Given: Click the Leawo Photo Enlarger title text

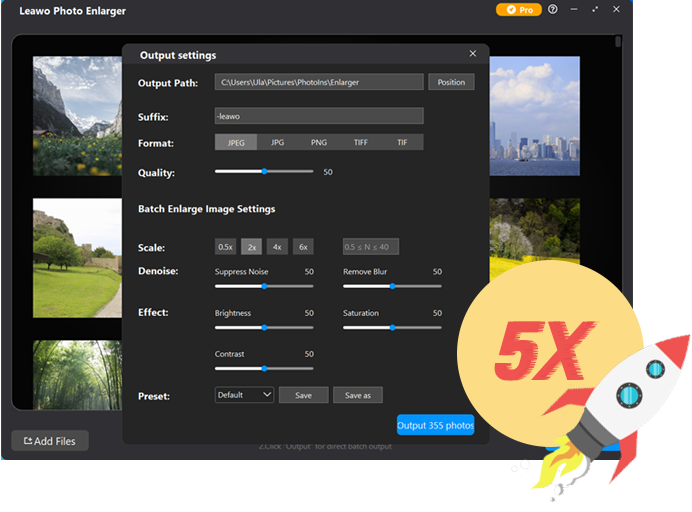Looking at the screenshot, I should pos(72,11).
